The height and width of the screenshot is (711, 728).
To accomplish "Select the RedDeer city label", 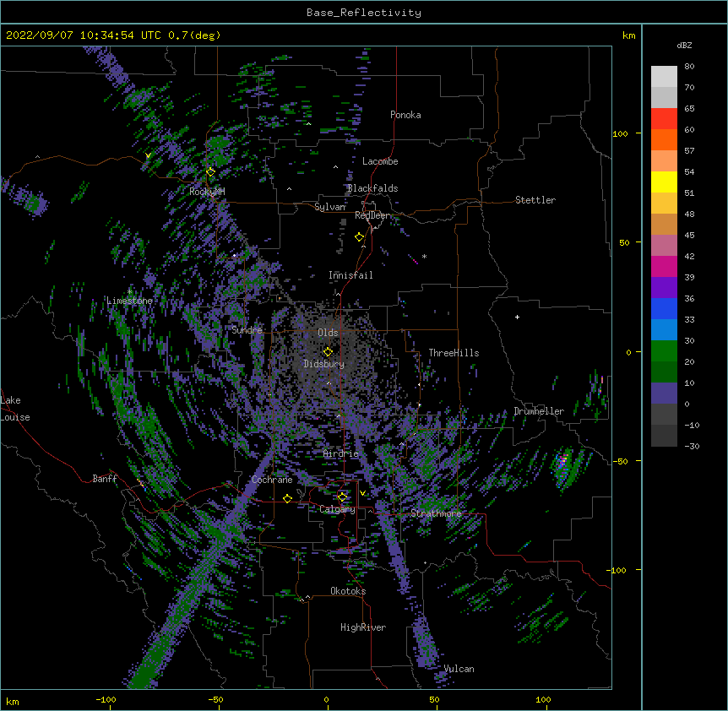I will (x=372, y=215).
